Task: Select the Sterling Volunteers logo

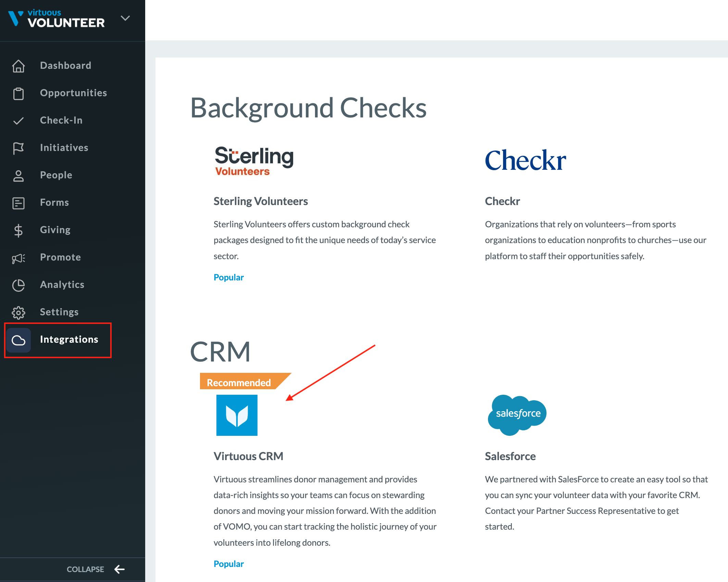Action: [x=254, y=161]
